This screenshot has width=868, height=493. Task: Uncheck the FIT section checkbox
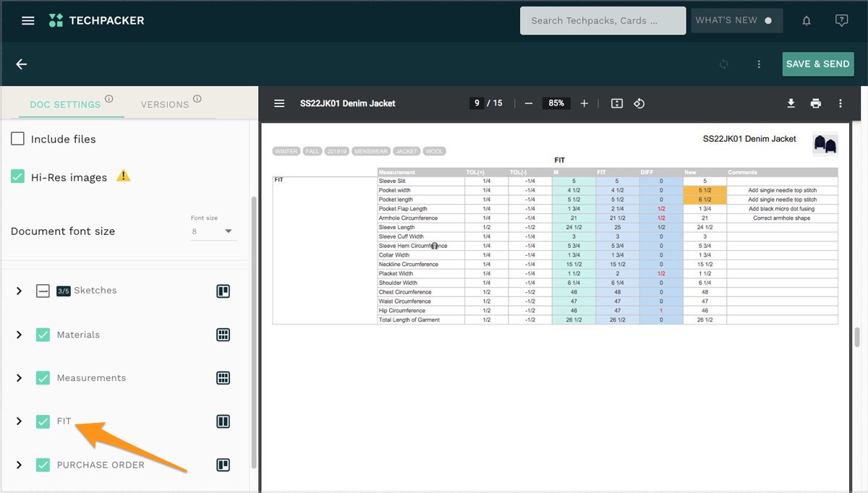pos(43,421)
